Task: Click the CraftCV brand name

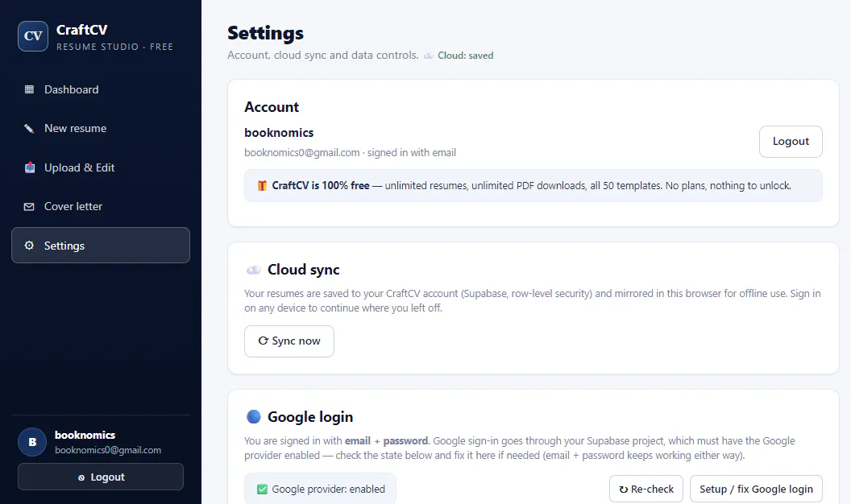Action: pos(82,30)
